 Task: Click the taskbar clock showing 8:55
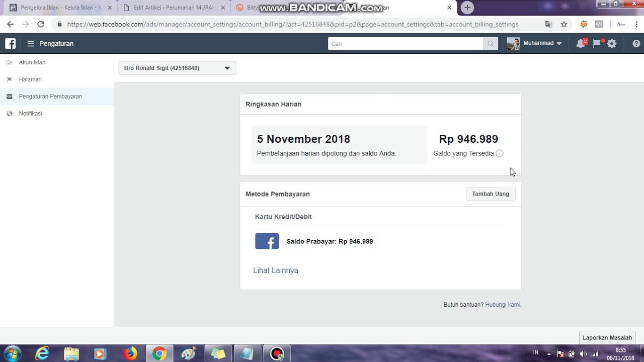coord(620,354)
